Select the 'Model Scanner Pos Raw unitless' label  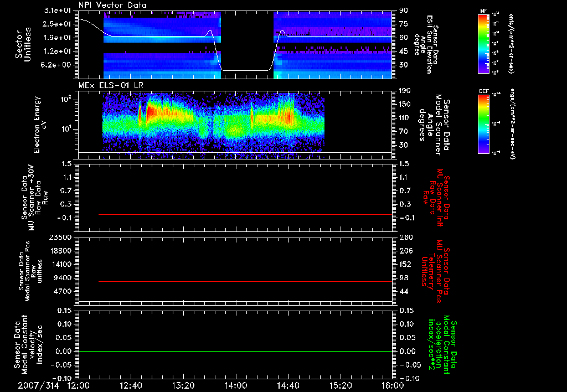point(30,271)
